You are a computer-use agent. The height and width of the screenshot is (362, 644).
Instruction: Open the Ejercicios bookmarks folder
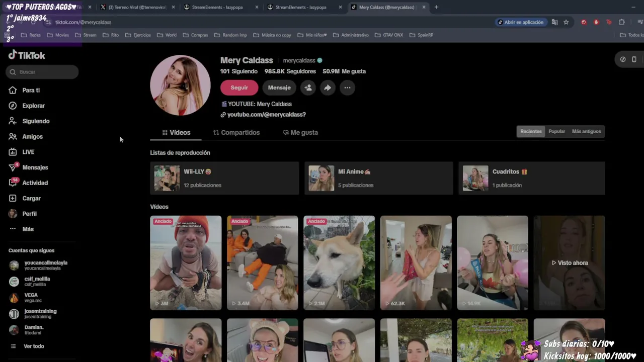(x=138, y=35)
